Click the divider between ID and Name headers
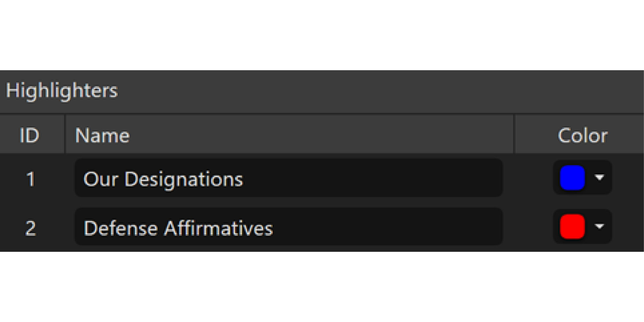Screen dimensions: 644x322 65,134
